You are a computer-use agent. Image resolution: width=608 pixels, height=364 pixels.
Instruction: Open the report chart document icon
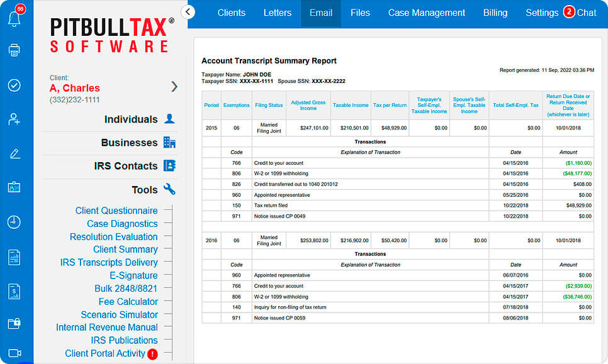click(x=14, y=257)
